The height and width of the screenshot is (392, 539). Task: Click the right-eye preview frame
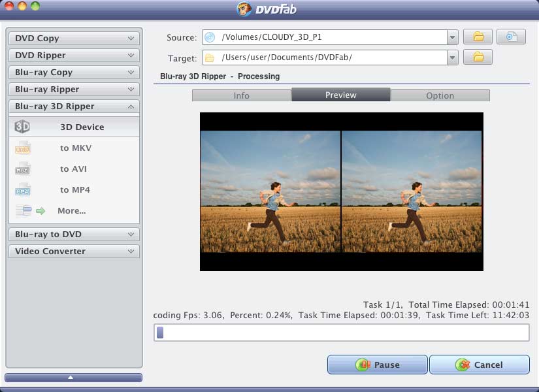[x=412, y=191]
